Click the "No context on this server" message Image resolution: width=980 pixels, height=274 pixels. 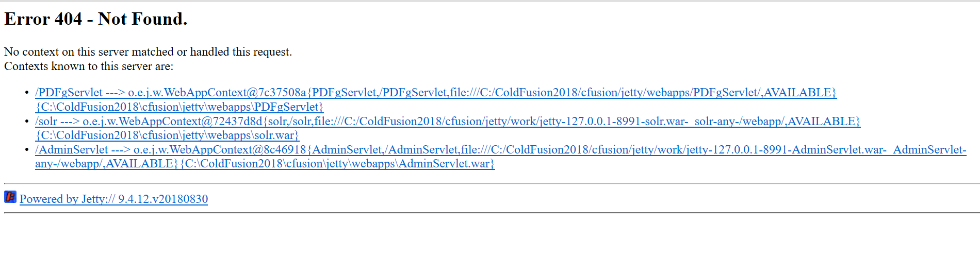148,52
